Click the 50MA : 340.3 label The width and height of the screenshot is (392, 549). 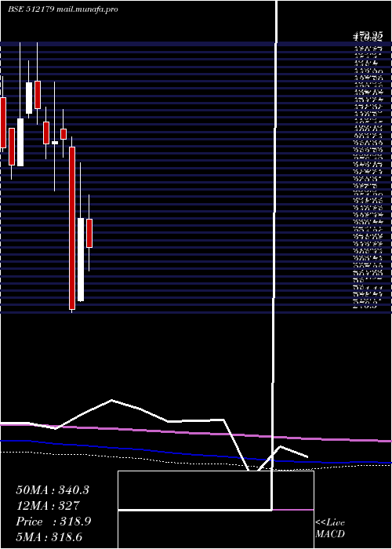(53, 490)
